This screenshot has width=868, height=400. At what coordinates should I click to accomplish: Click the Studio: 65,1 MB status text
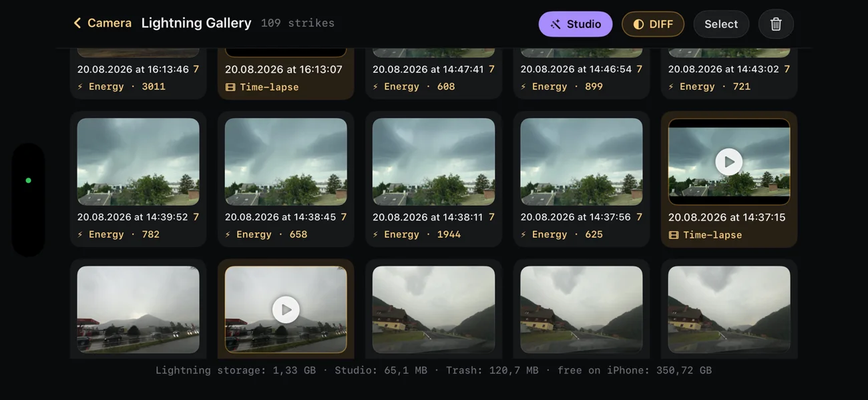tap(381, 370)
